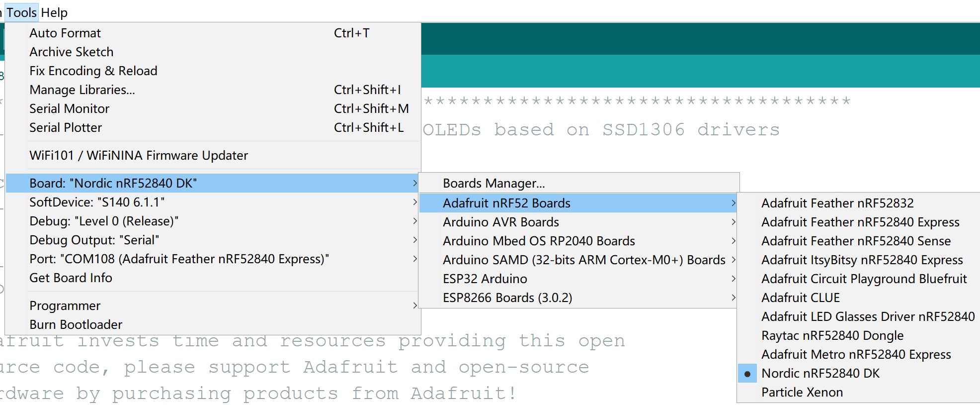Image resolution: width=980 pixels, height=405 pixels.
Task: Open Manage Libraries...
Action: pos(213,90)
